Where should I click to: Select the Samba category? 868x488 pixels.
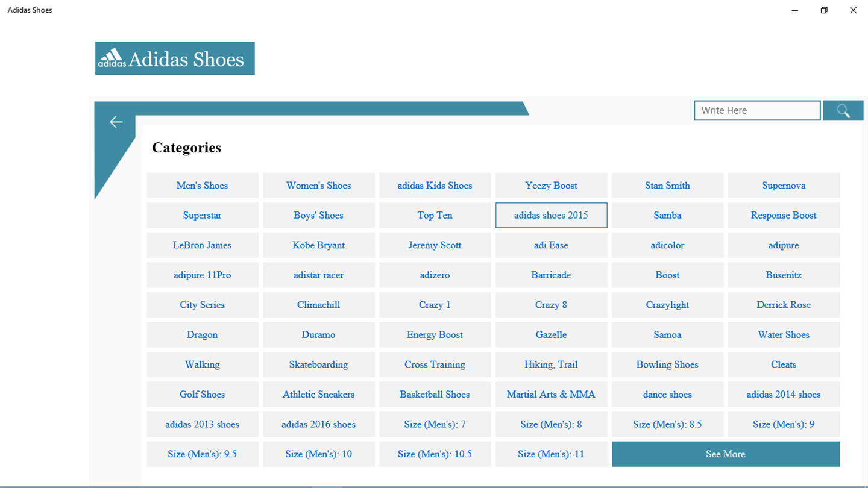click(x=668, y=215)
